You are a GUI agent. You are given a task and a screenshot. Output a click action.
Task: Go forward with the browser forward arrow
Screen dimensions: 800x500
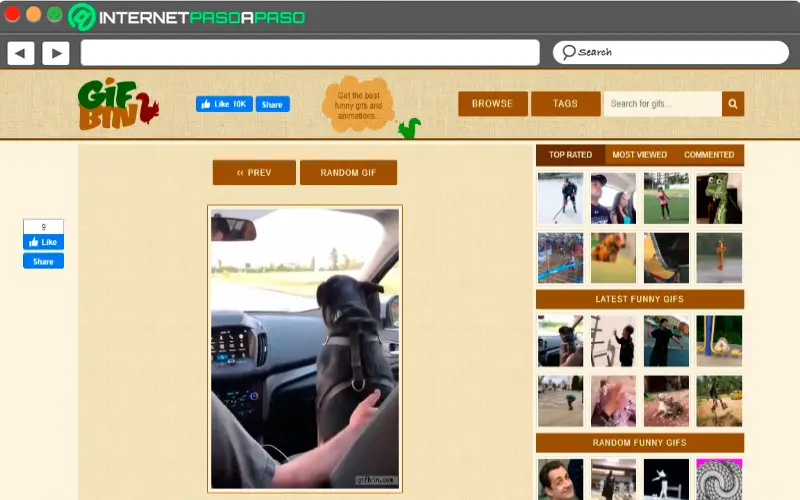[x=56, y=53]
